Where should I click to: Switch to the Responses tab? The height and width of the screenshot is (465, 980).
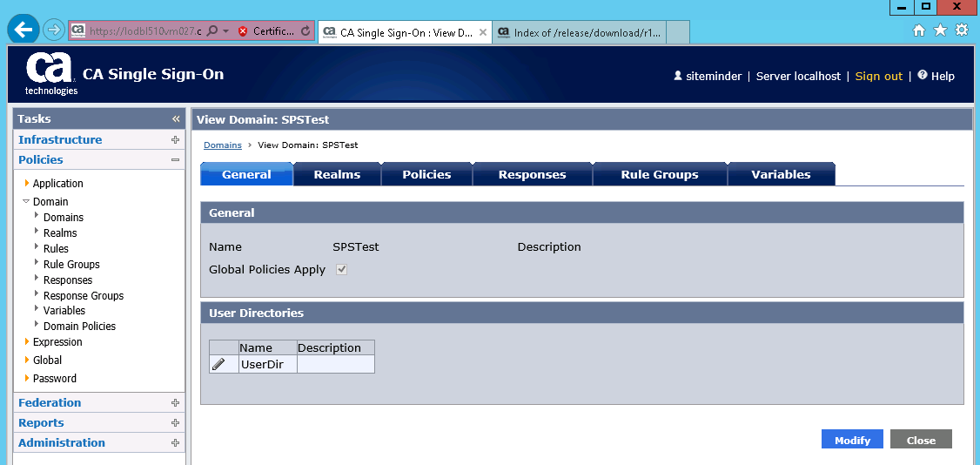[533, 174]
